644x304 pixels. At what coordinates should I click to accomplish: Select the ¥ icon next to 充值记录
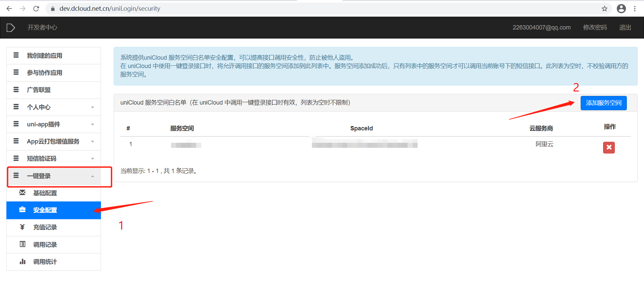(x=22, y=227)
